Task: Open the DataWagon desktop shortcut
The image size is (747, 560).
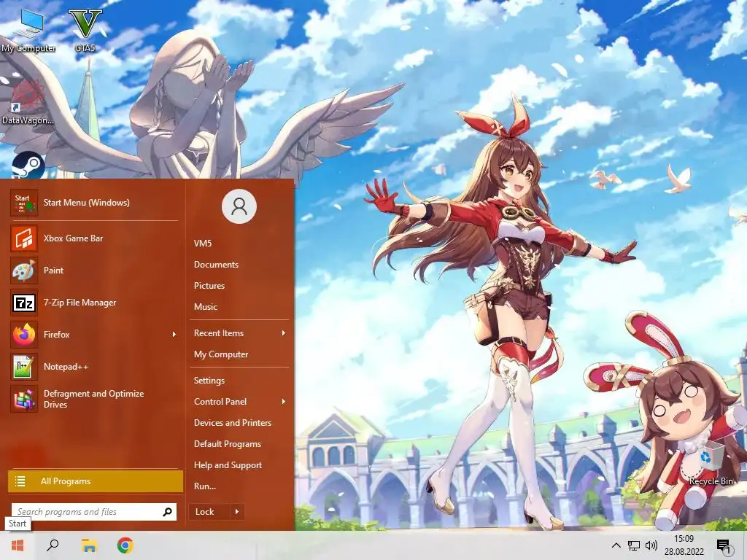Action: coord(28,102)
